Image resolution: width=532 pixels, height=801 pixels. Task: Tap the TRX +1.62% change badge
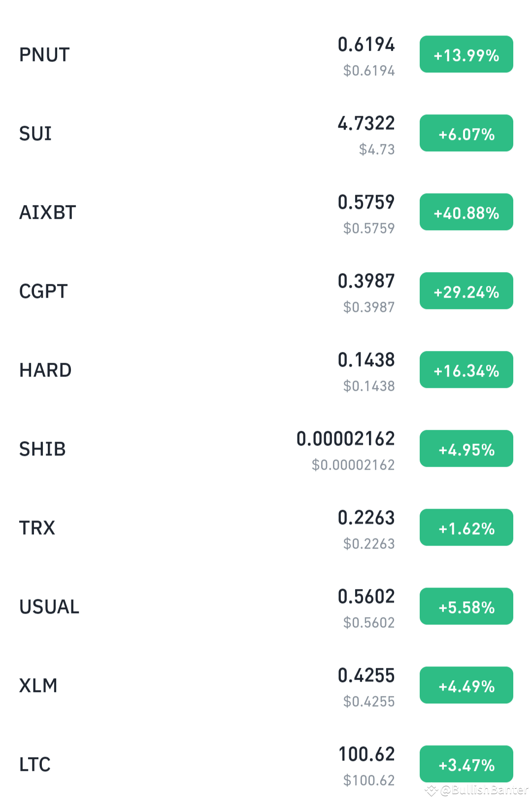[466, 527]
